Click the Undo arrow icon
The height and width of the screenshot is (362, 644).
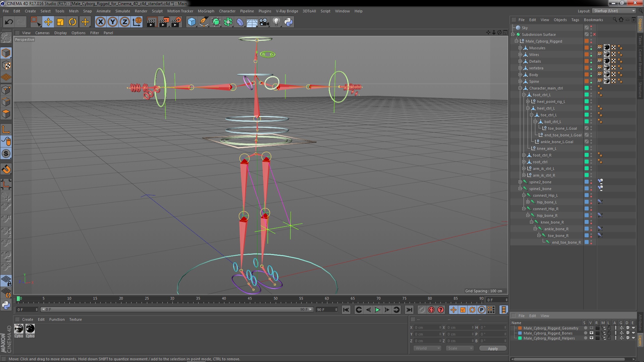9,22
